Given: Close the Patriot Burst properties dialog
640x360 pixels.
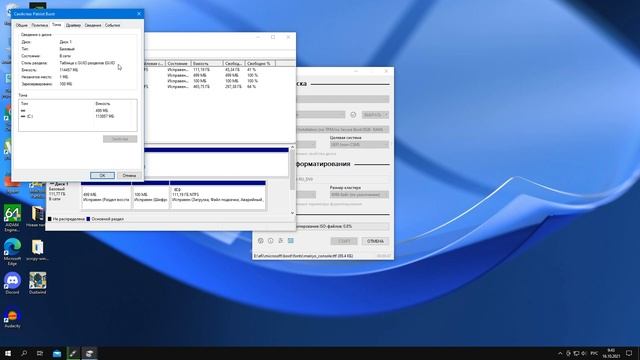Looking at the screenshot, I should coord(139,14).
